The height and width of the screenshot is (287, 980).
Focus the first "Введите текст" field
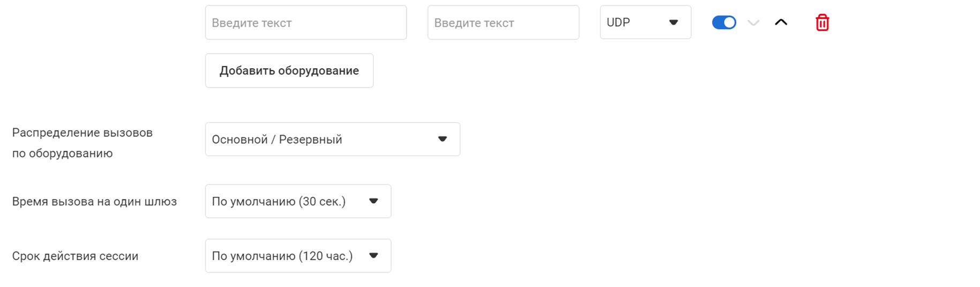pos(305,23)
